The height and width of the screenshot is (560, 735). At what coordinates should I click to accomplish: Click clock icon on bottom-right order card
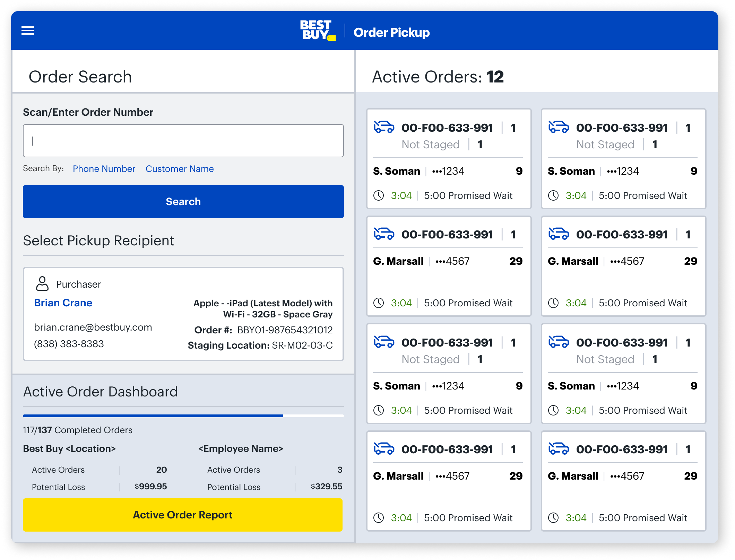point(553,518)
